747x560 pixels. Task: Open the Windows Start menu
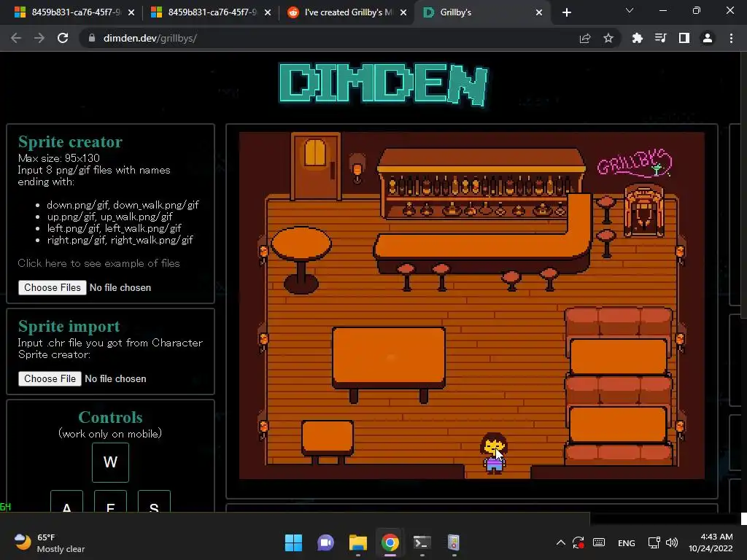293,542
